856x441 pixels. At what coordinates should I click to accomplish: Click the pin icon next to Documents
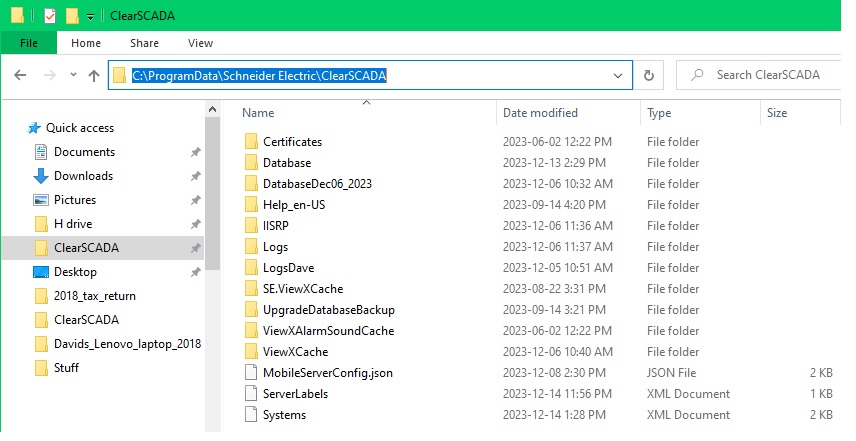[195, 152]
